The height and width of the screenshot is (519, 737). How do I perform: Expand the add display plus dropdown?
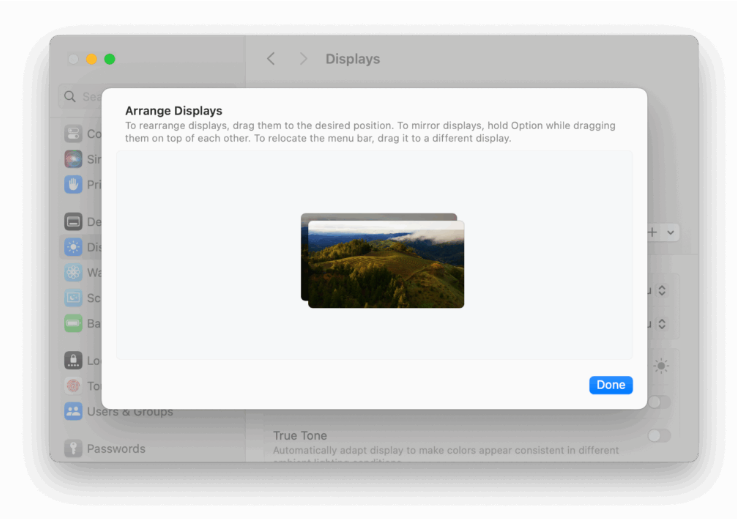[x=662, y=232]
